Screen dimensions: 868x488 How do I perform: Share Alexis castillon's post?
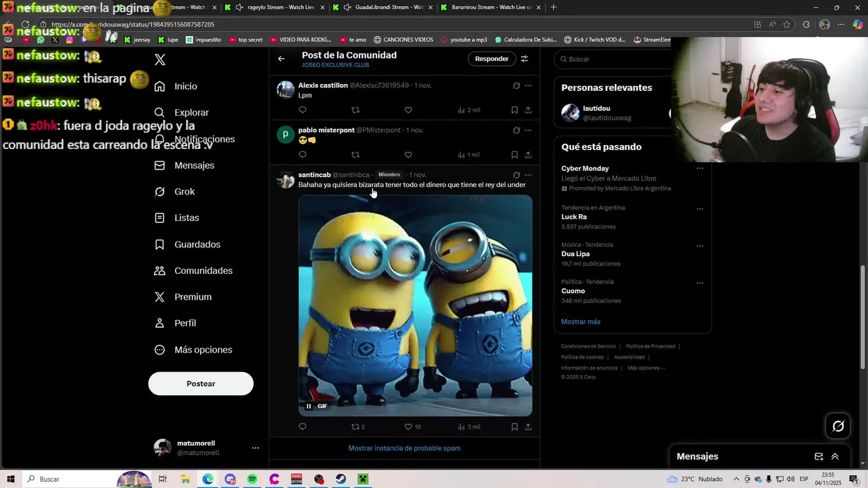tap(528, 110)
